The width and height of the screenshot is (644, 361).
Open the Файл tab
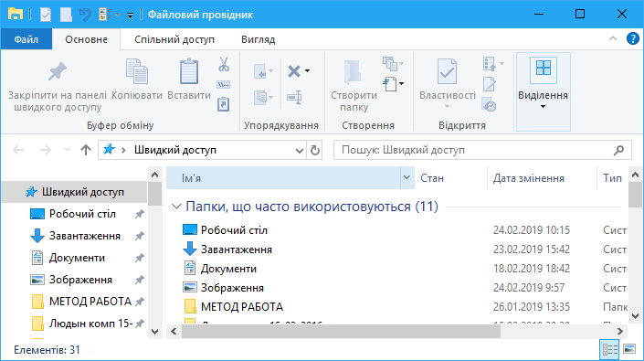26,39
